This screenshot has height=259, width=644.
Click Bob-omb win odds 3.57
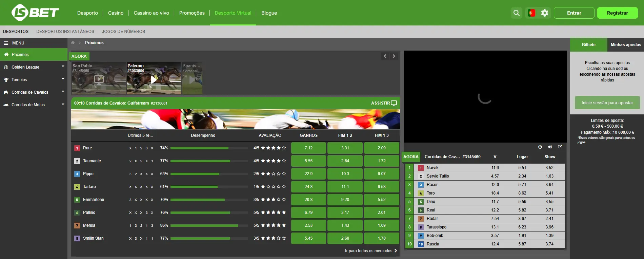tap(495, 236)
